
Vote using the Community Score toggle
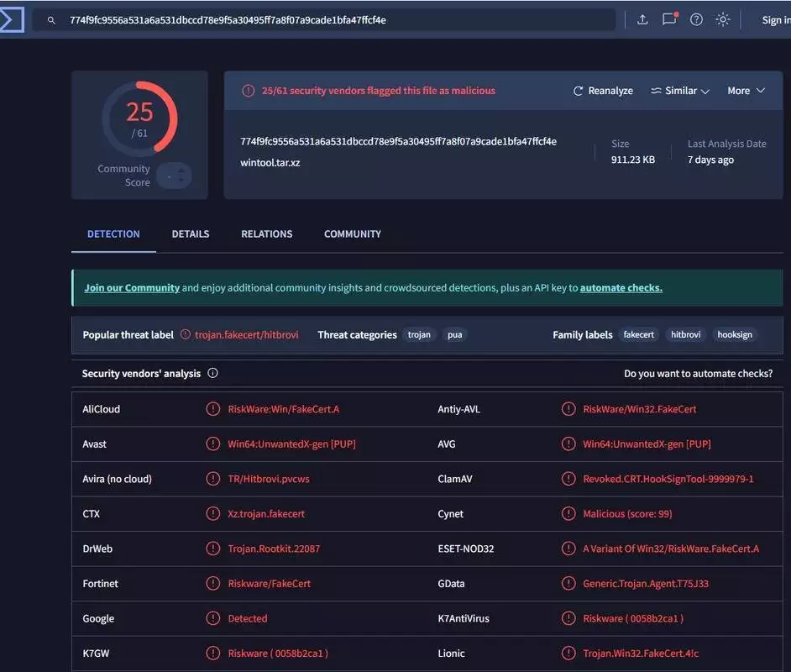[x=175, y=176]
